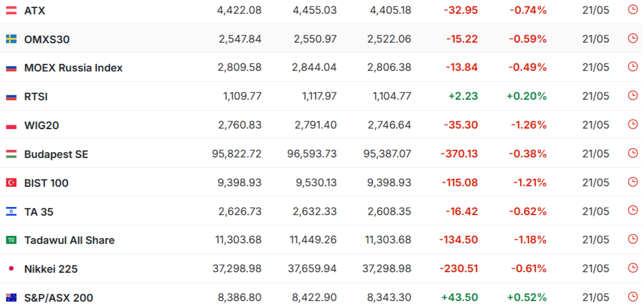This screenshot has width=644, height=308.
Task: Click clock icon beside MOEX Russia Index
Action: pyautogui.click(x=632, y=66)
